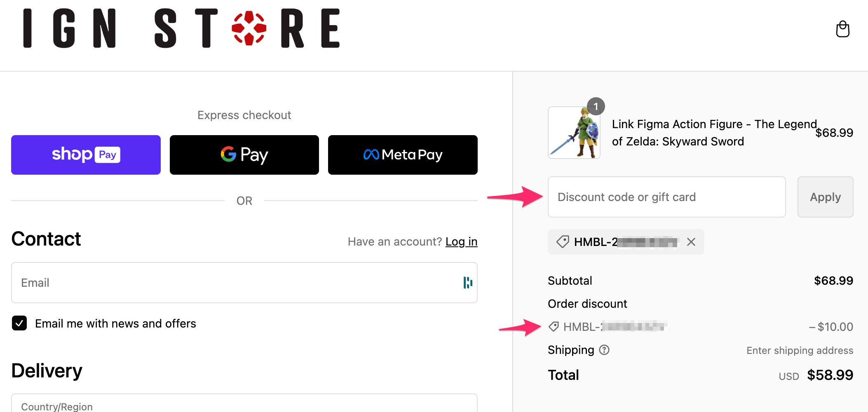Viewport: 868px width, 412px height.
Task: Click the shipping help question mark icon
Action: (x=603, y=350)
